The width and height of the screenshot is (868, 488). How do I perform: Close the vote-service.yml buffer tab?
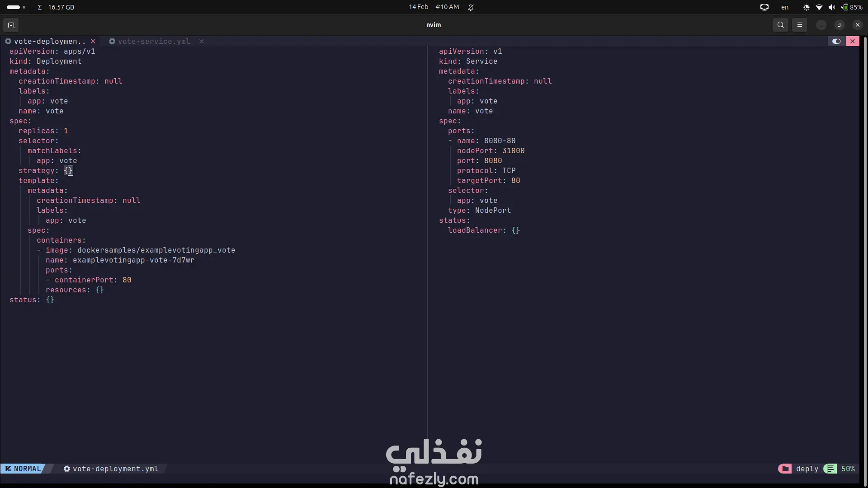(202, 41)
